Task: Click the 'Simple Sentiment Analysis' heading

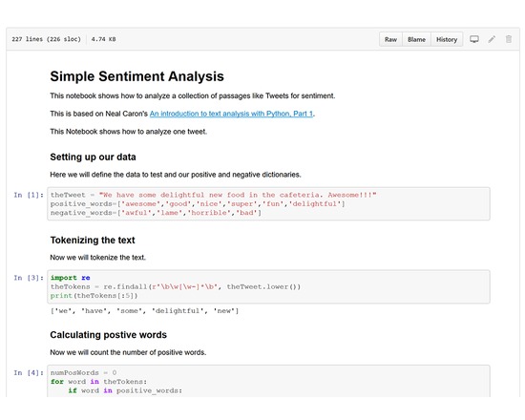Action: pyautogui.click(x=136, y=76)
